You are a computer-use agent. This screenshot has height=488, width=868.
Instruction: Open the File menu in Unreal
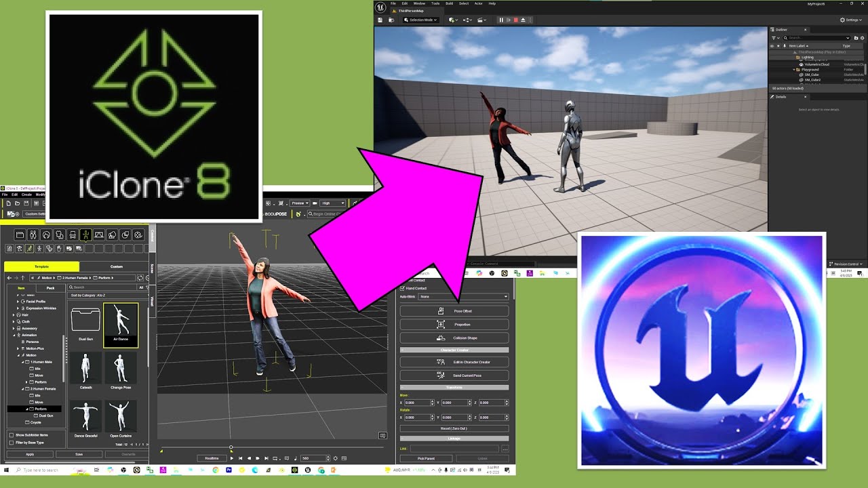(393, 3)
